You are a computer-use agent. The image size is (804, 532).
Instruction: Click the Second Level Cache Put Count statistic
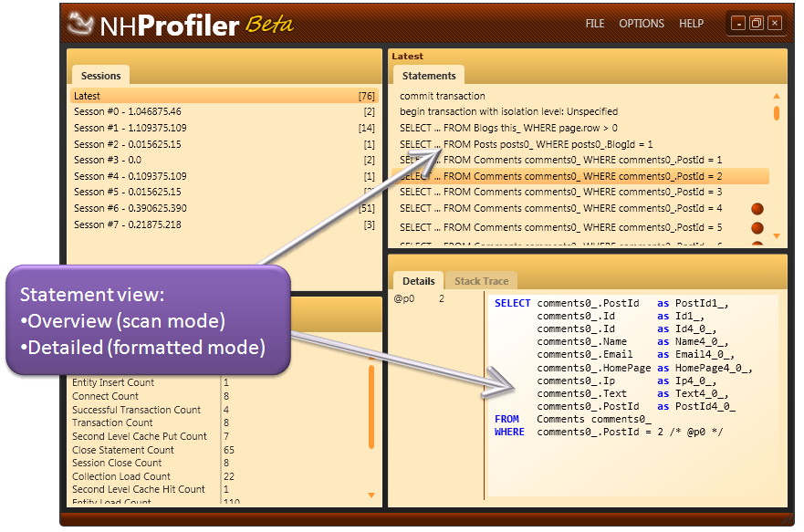[140, 436]
